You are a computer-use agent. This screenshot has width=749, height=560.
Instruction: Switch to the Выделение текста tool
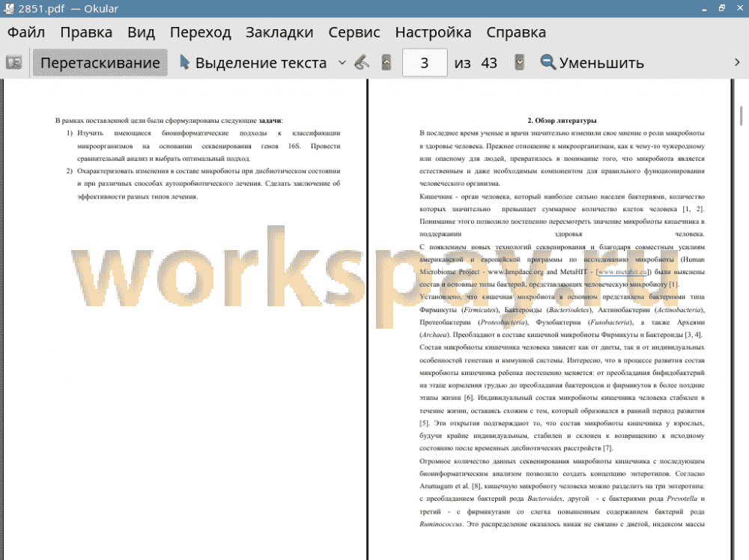click(253, 63)
